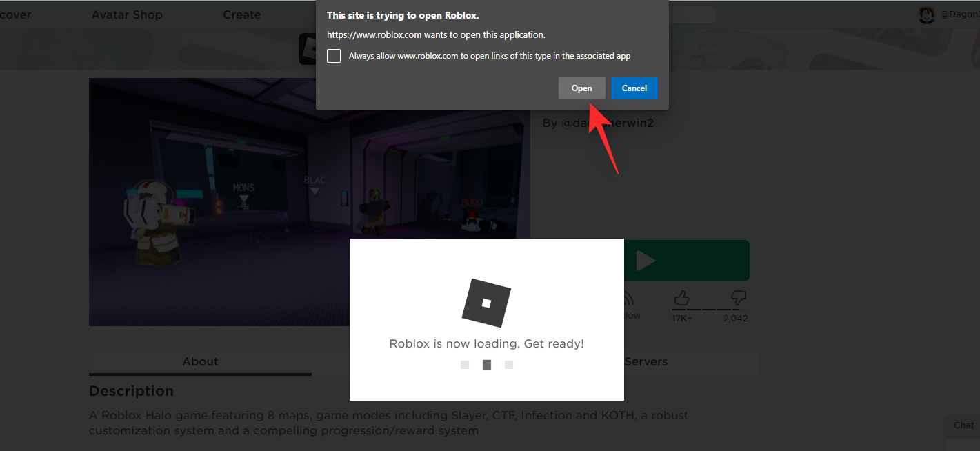Open your profile via the avatar icon
Viewport: 980px width, 451px height.
pyautogui.click(x=926, y=14)
